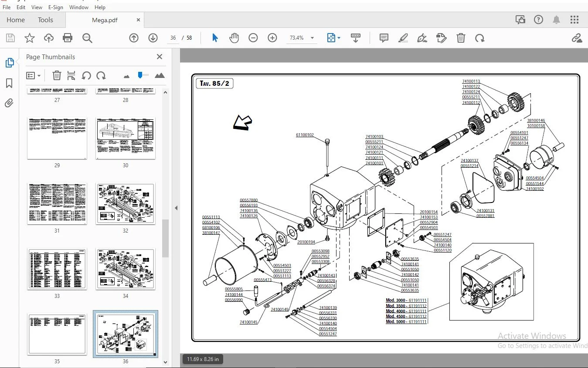Select the Mega.pdf document tab
The width and height of the screenshot is (588, 368).
104,20
